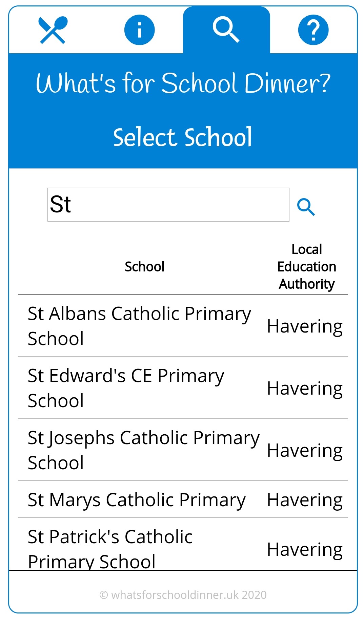Tap Havering beside St Edward's row
The width and height of the screenshot is (364, 624).
305,389
